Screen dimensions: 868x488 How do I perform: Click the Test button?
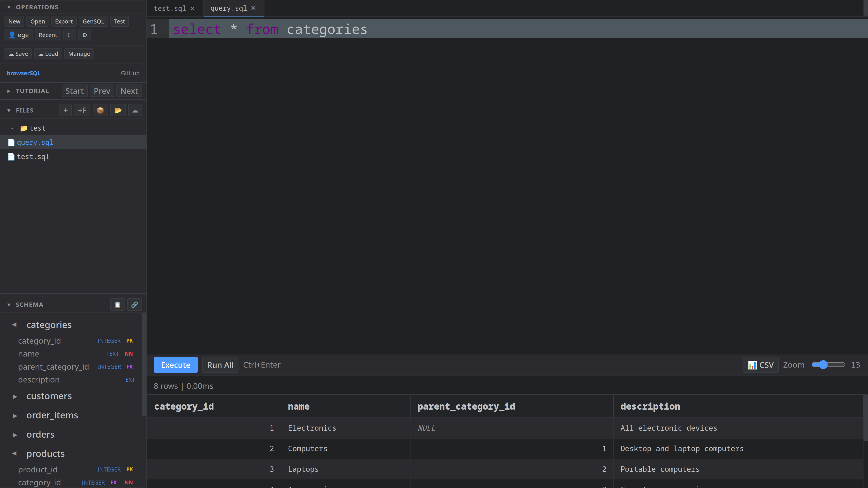point(119,21)
